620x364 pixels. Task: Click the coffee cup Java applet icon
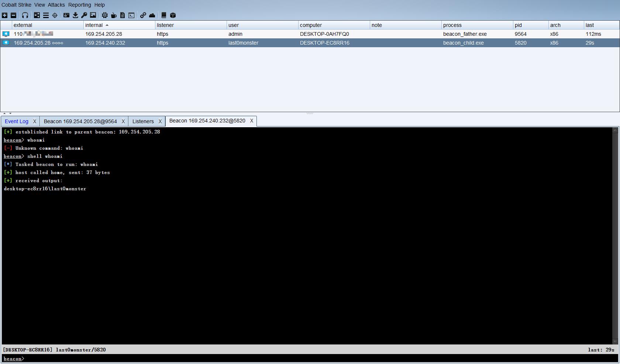pyautogui.click(x=114, y=15)
